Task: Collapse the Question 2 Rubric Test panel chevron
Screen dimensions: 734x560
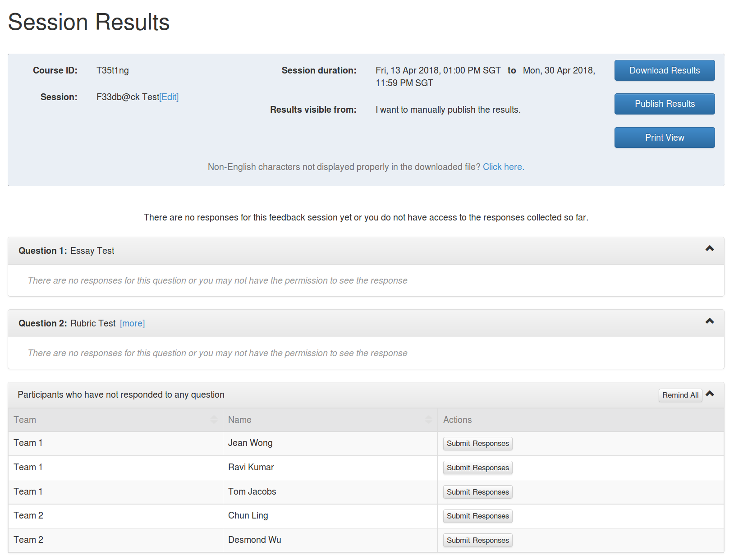Action: click(x=710, y=321)
